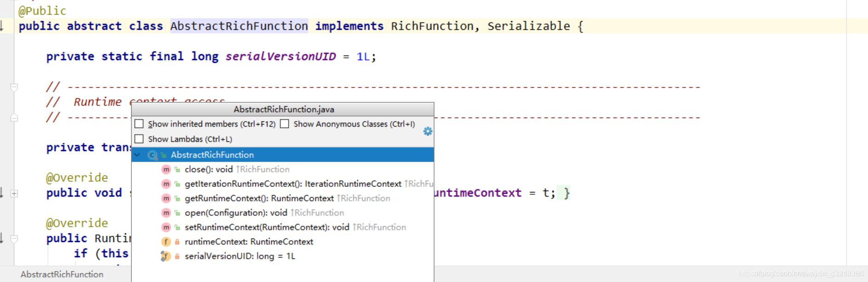Click the static field icon beside serialVersionUID
Screen dimensions: 868x282
point(166,256)
